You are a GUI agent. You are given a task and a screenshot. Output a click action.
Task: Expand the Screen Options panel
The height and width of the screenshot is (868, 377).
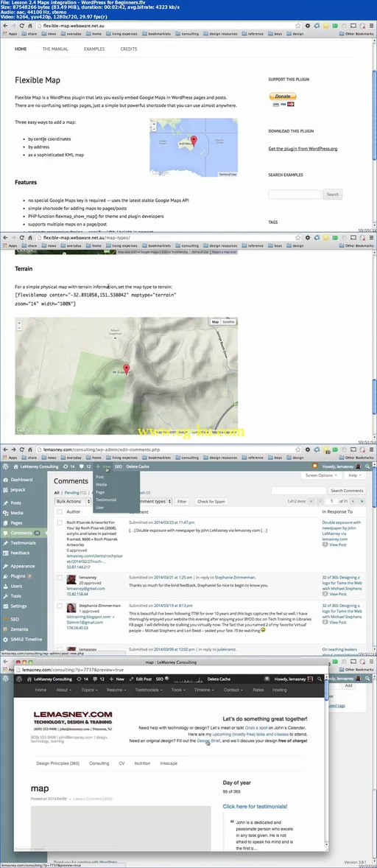(x=320, y=475)
